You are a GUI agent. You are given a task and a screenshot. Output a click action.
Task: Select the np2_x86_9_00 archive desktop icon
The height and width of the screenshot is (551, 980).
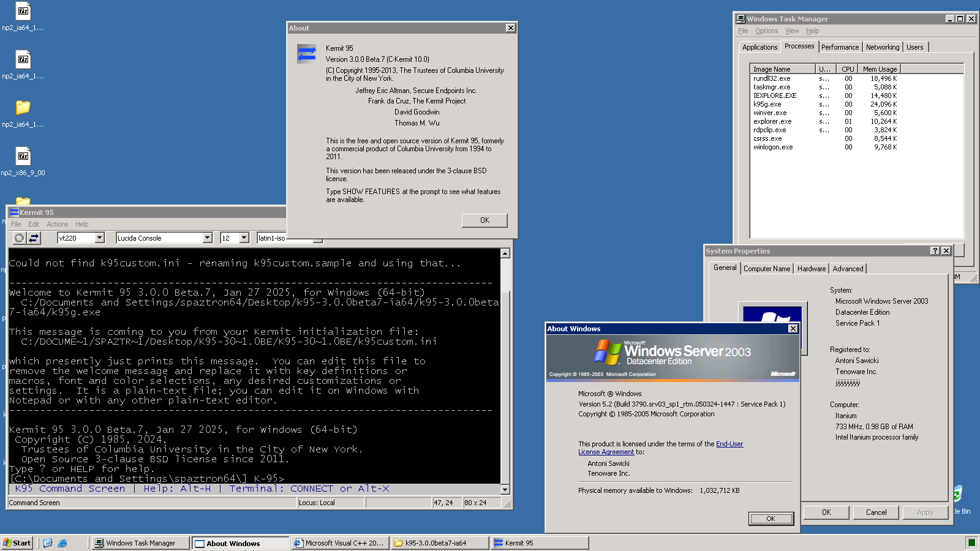pos(23,156)
